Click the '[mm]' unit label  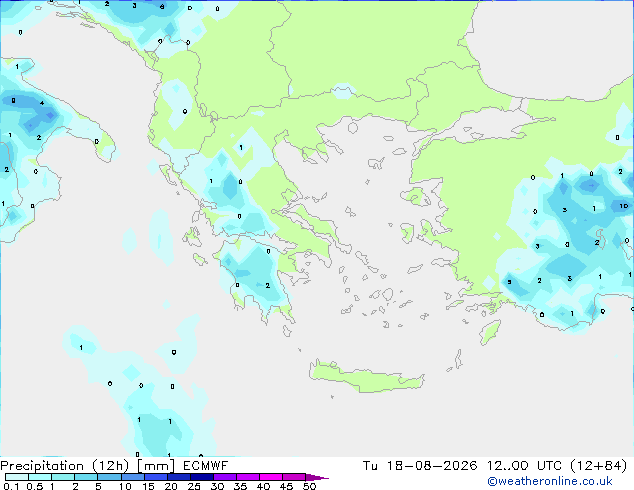click(x=156, y=466)
